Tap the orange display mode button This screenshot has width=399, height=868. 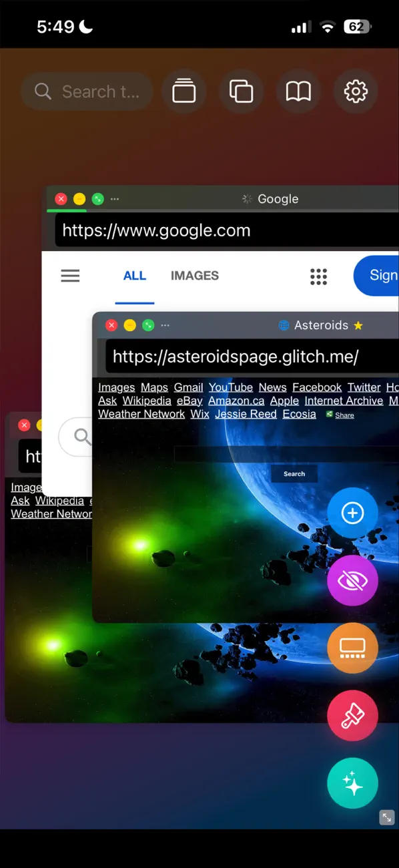(352, 648)
